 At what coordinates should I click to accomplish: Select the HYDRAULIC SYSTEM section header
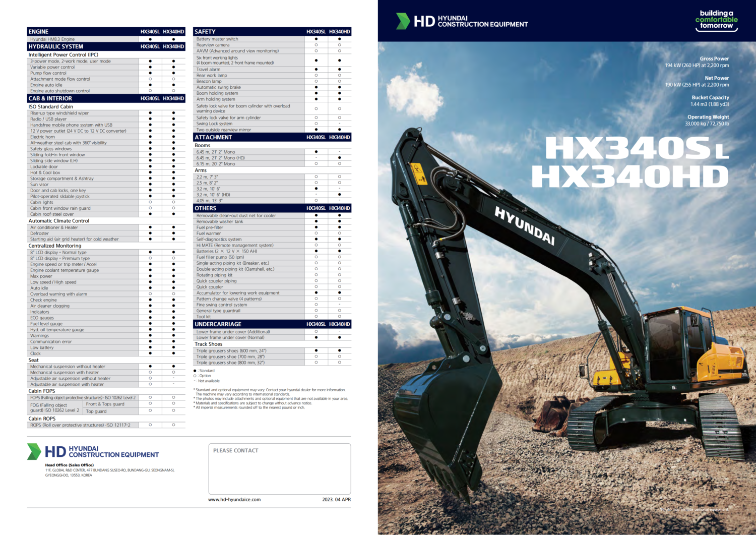coord(106,46)
